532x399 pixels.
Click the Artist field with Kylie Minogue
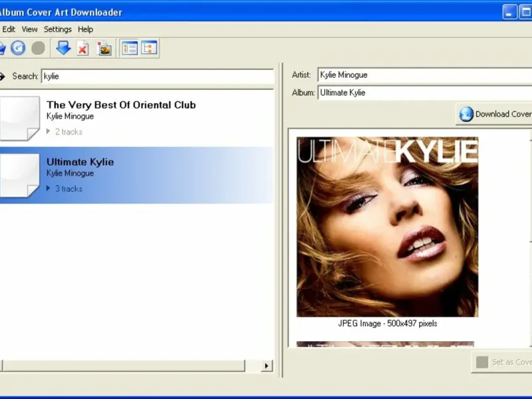425,74
